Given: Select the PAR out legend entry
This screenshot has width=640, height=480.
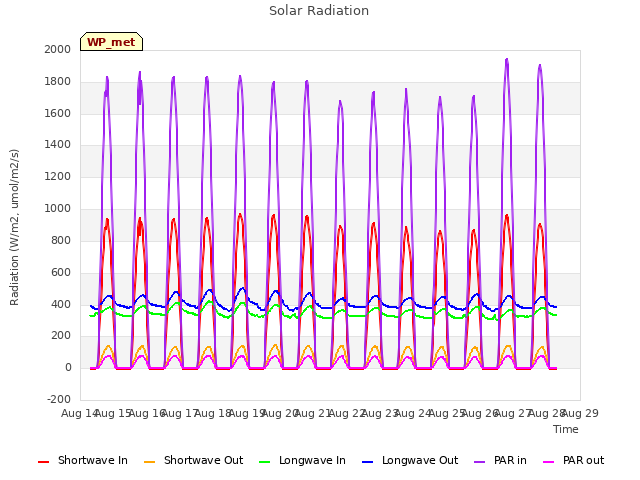Looking at the screenshot, I should [x=573, y=460].
